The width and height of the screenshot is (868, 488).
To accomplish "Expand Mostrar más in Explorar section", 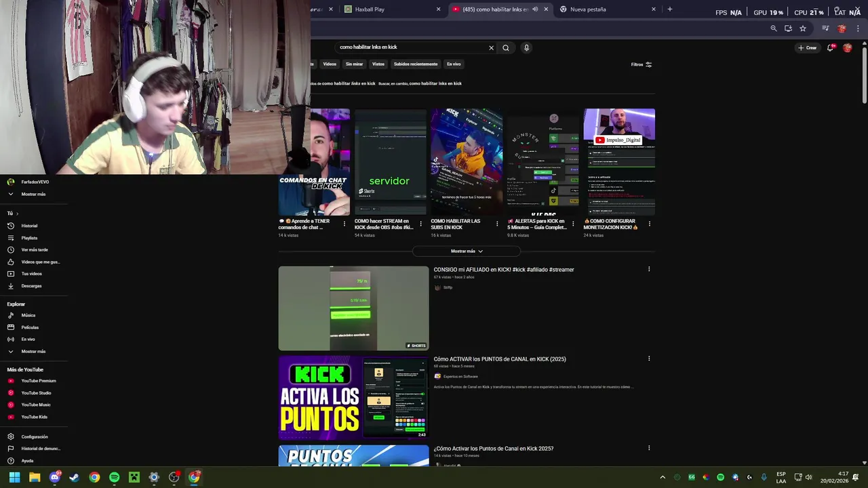I will coord(33,351).
